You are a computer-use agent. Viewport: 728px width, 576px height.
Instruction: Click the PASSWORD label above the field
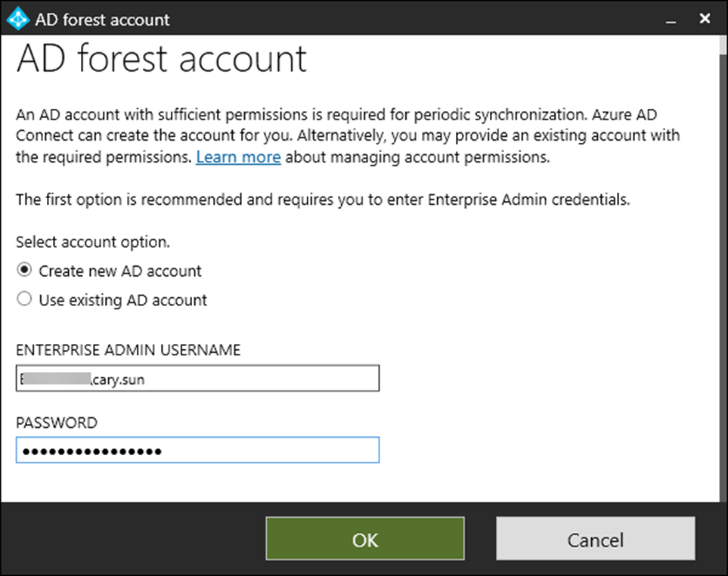[57, 423]
